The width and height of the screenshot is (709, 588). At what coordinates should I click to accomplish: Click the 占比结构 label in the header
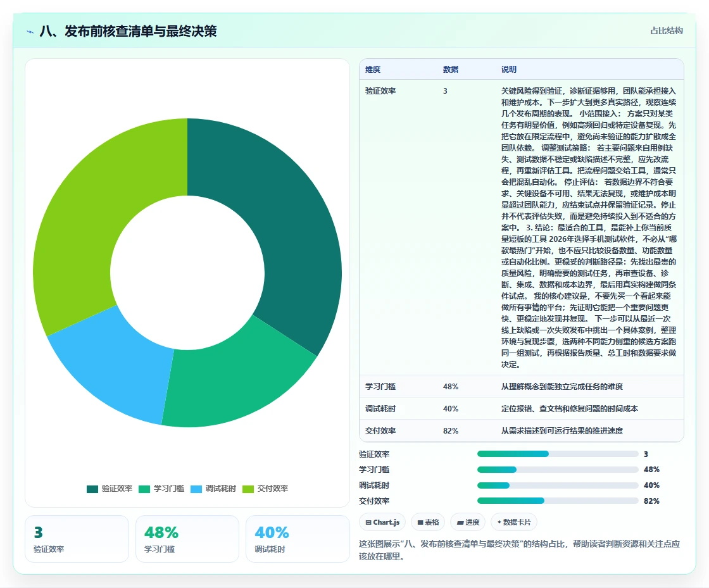coord(667,31)
